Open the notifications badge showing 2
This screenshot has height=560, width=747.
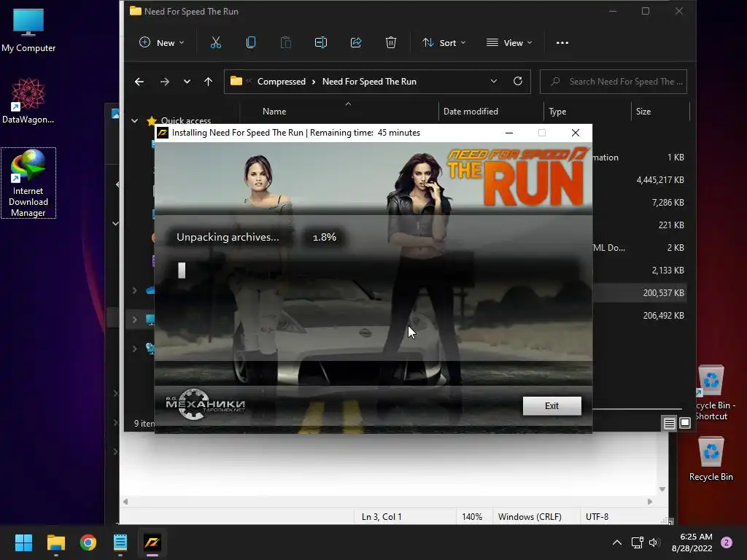pos(727,542)
